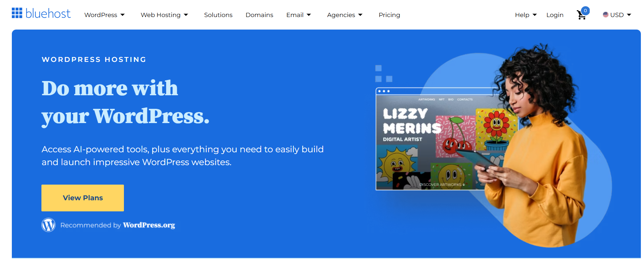Viewport: 644px width, 259px height.
Task: Click the Login link
Action: pyautogui.click(x=555, y=15)
